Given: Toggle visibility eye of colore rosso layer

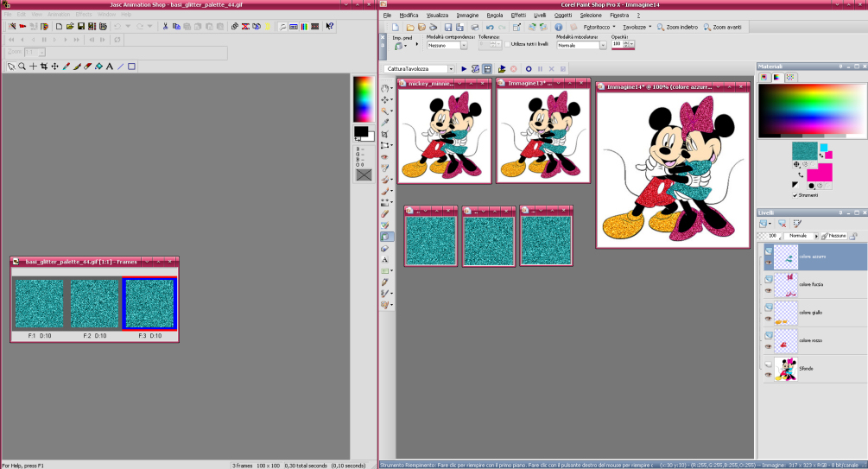Looking at the screenshot, I should pyautogui.click(x=769, y=347).
